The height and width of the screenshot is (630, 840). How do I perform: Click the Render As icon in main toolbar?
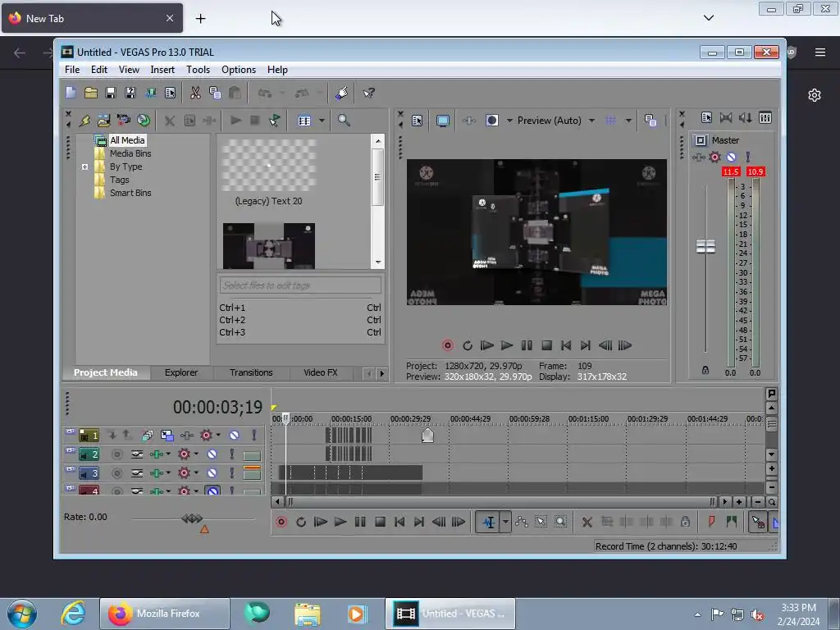pyautogui.click(x=151, y=93)
